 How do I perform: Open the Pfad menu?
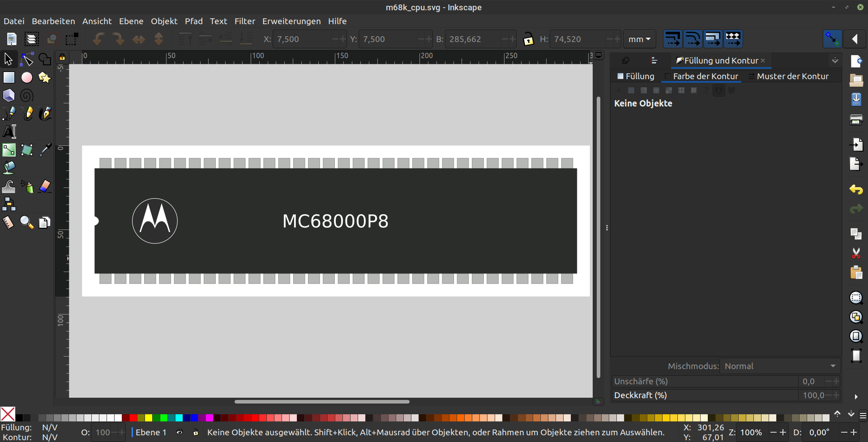[193, 21]
